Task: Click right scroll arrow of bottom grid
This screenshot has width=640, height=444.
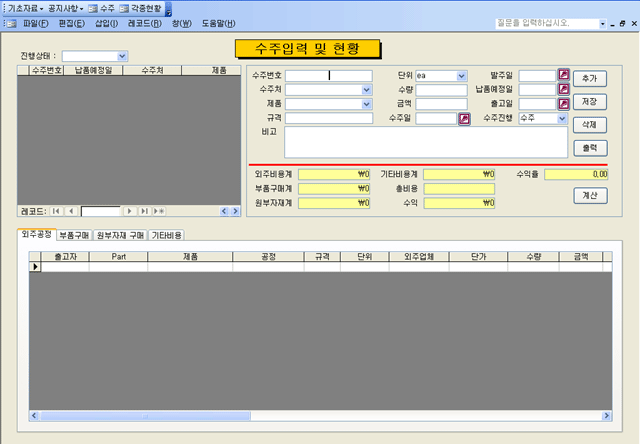Action: click(x=607, y=416)
